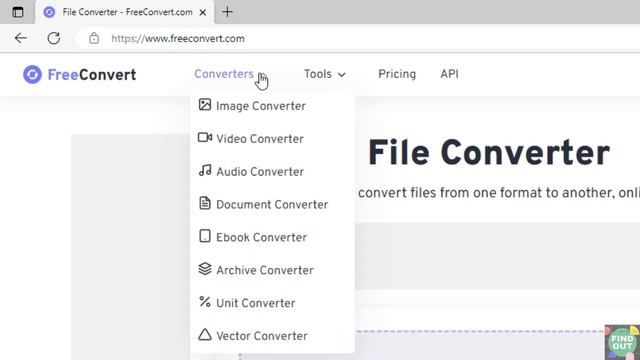Viewport: 640px width, 360px height.
Task: Open the API link
Action: 449,74
